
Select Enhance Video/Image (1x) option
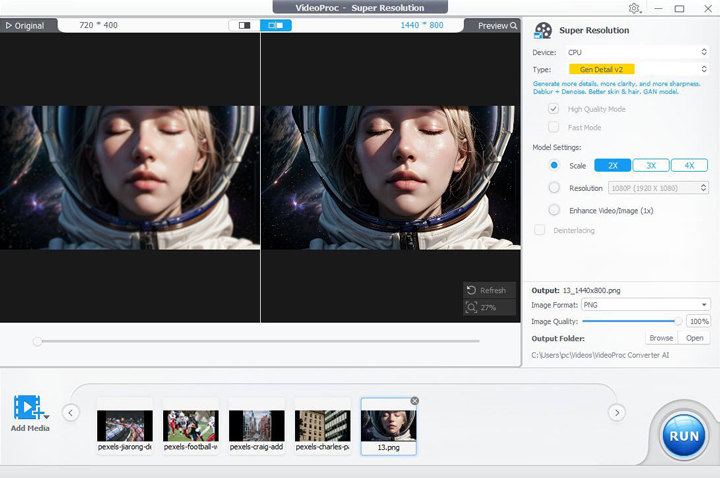[x=554, y=210]
